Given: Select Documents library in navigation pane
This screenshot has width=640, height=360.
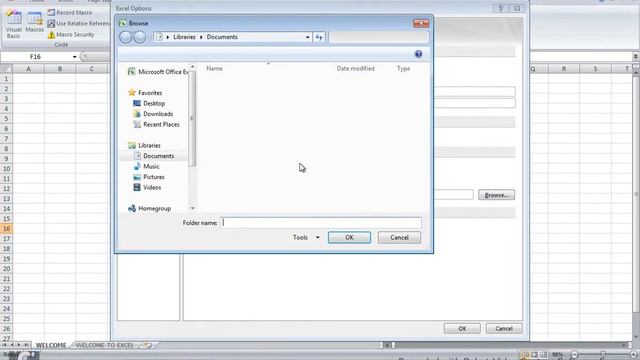Looking at the screenshot, I should pyautogui.click(x=154, y=156).
